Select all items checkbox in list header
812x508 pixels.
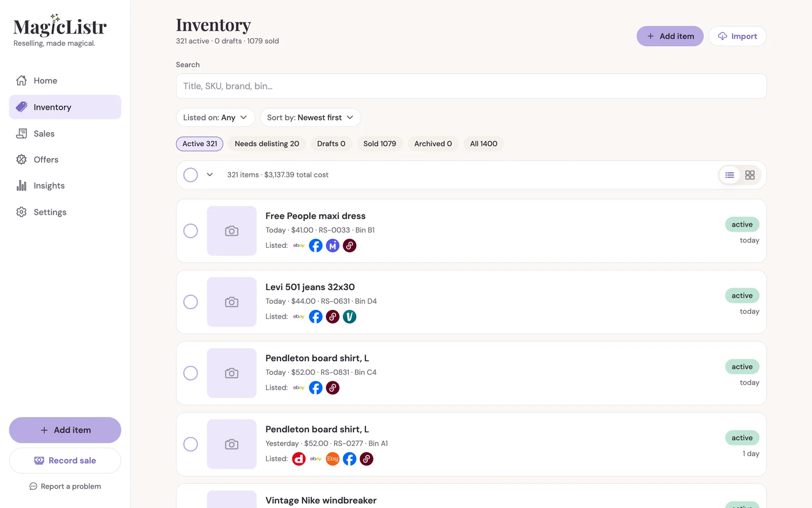[x=191, y=175]
